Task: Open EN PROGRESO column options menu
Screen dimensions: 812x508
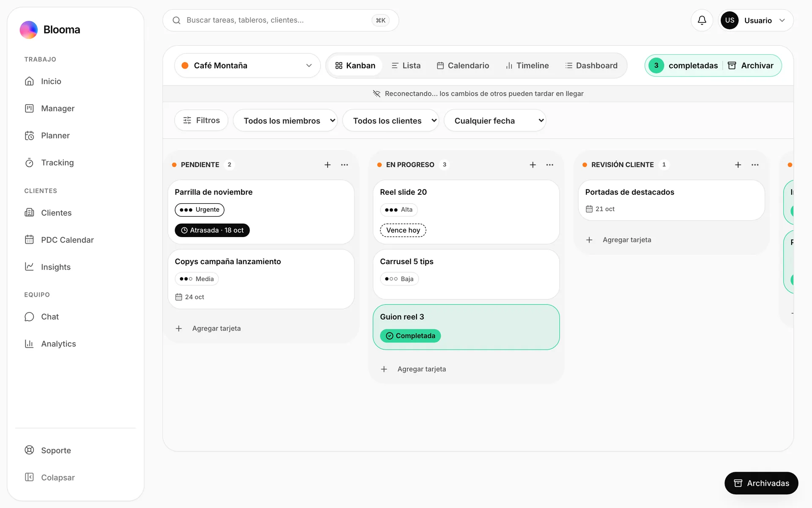Action: click(549, 165)
